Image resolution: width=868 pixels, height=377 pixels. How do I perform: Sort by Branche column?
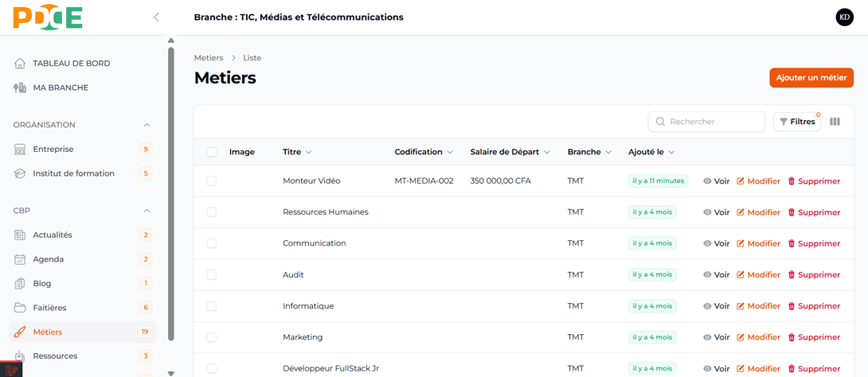(589, 152)
